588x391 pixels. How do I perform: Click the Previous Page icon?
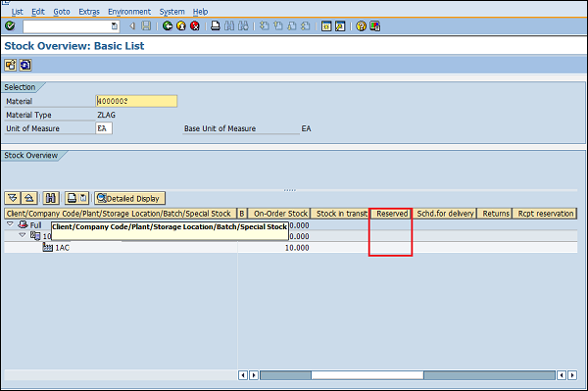coord(278,25)
